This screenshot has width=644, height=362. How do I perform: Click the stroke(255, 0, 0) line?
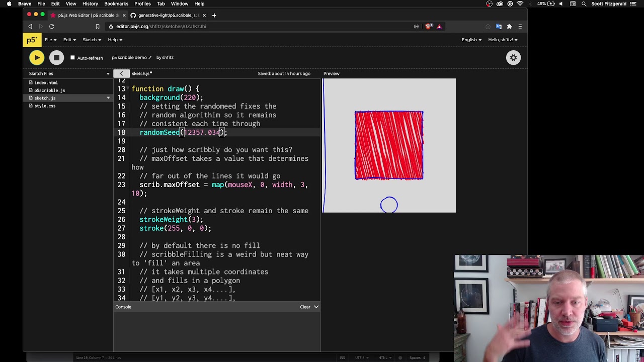[175, 229]
